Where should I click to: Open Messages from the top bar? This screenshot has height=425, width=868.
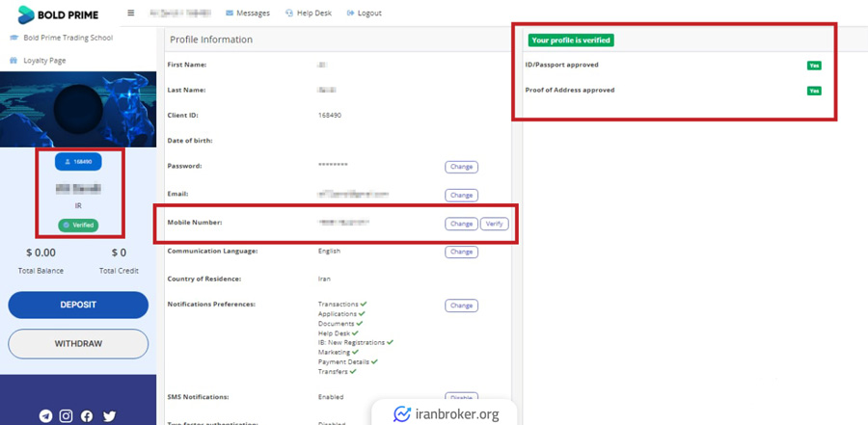point(248,13)
